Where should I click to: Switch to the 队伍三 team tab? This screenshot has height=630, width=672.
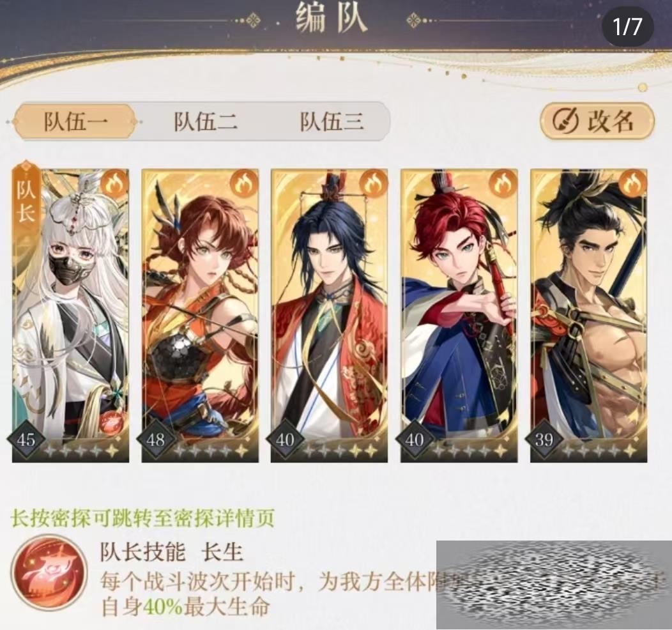tap(332, 121)
